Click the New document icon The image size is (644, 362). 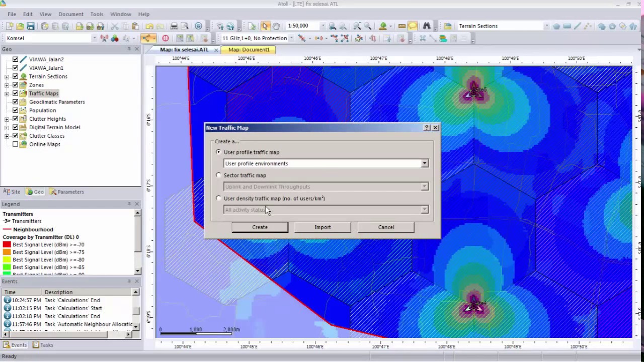(x=10, y=26)
